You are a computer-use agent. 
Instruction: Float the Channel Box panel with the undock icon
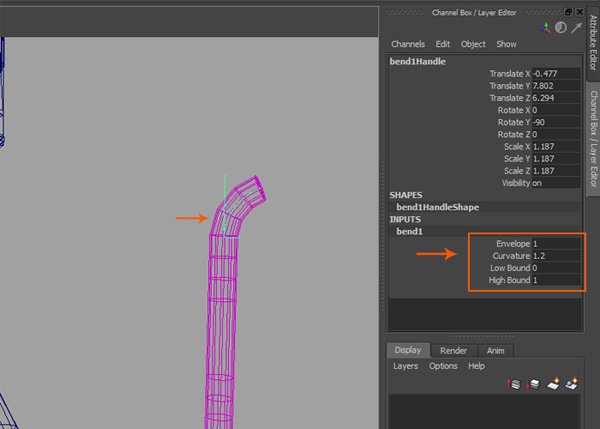coord(568,12)
